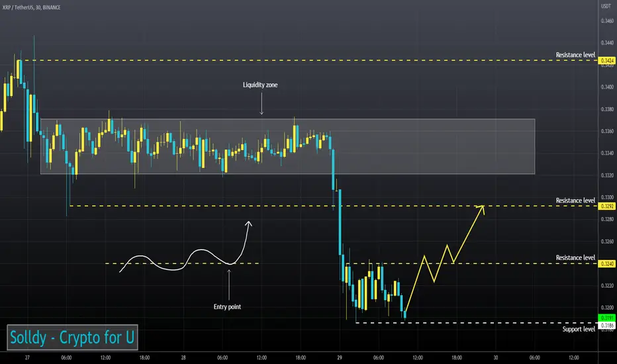Image resolution: width=617 pixels, height=364 pixels.
Task: Click the 18:00 label right before date 28
Action: [x=144, y=357]
